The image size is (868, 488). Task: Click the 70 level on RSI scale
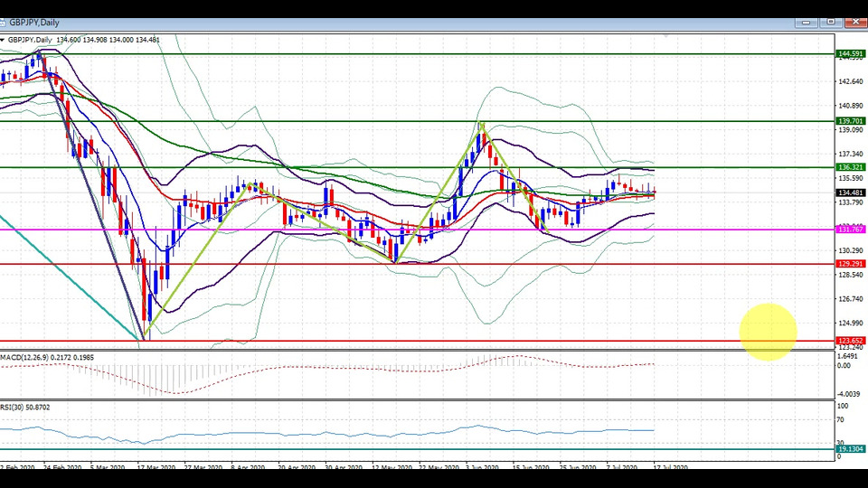click(840, 420)
